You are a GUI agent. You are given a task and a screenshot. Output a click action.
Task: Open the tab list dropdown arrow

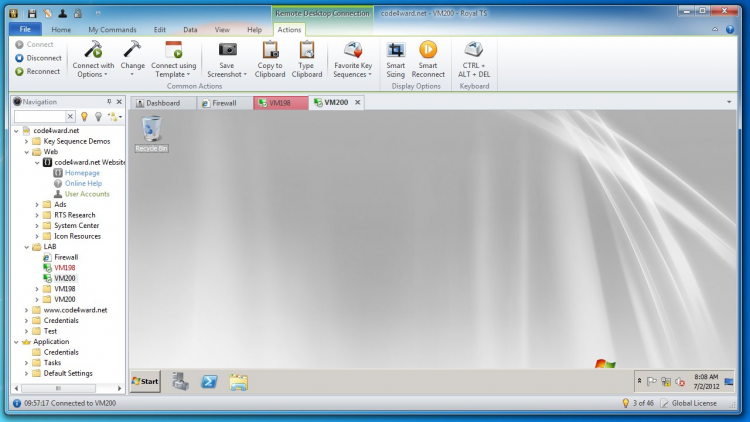pyautogui.click(x=729, y=102)
